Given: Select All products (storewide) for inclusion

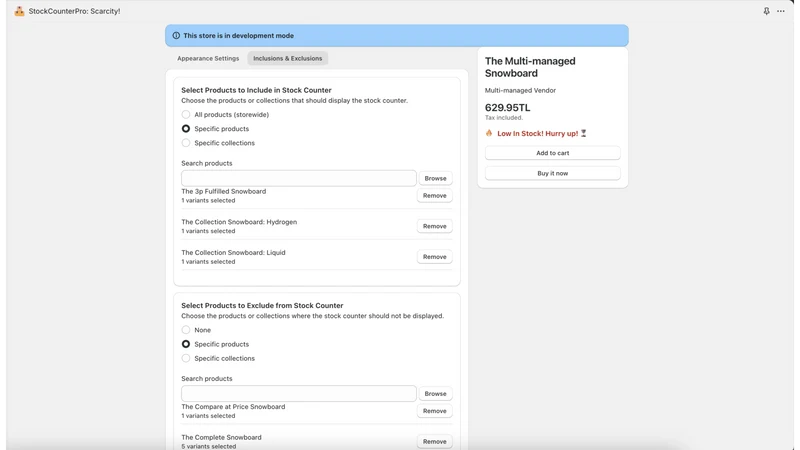Looking at the screenshot, I should pyautogui.click(x=186, y=114).
